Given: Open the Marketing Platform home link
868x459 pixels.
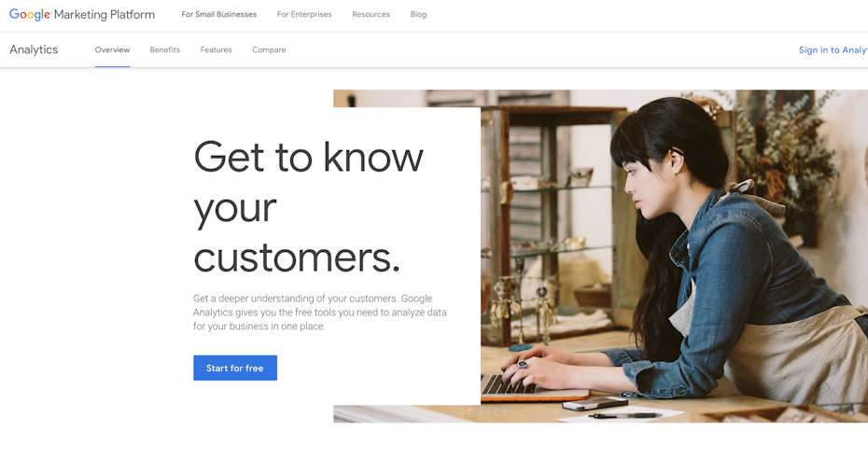Looking at the screenshot, I should [105, 14].
